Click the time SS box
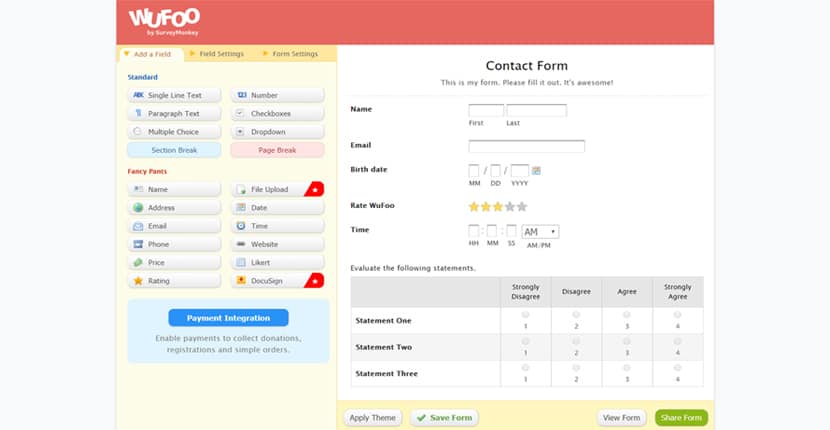The height and width of the screenshot is (430, 830). click(x=511, y=231)
